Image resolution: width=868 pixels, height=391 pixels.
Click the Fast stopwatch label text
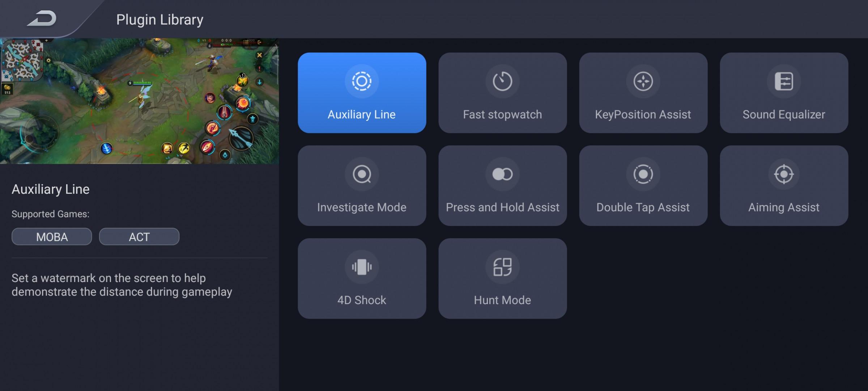click(502, 114)
